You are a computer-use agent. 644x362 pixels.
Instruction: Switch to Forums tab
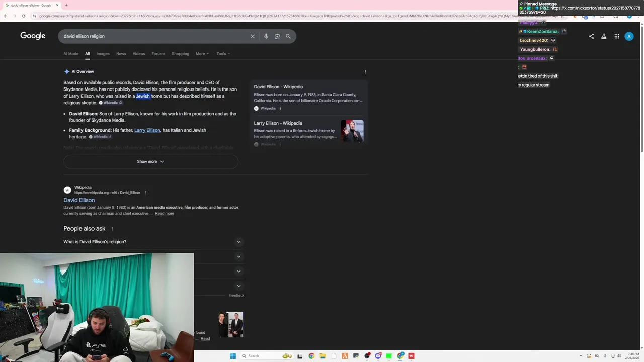158,54
